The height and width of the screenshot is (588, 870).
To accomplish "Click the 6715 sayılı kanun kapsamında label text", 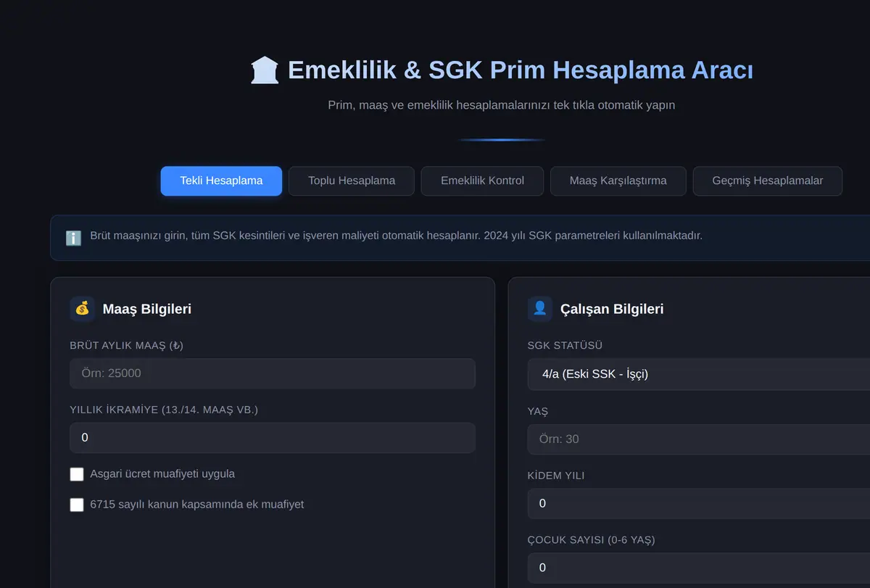I will [197, 504].
